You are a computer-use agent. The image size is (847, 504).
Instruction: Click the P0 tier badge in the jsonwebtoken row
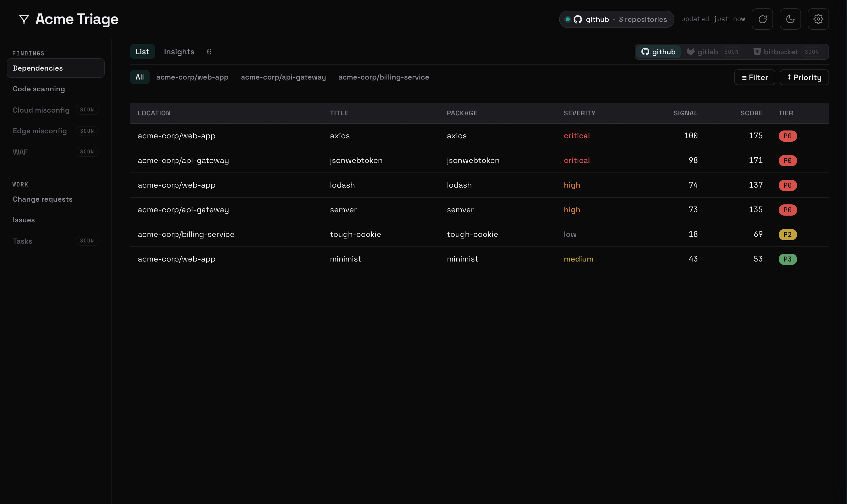[788, 161]
